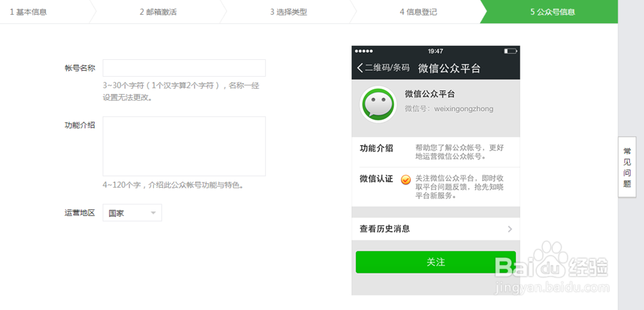
Task: Select step 5 公众号信息
Action: click(553, 12)
